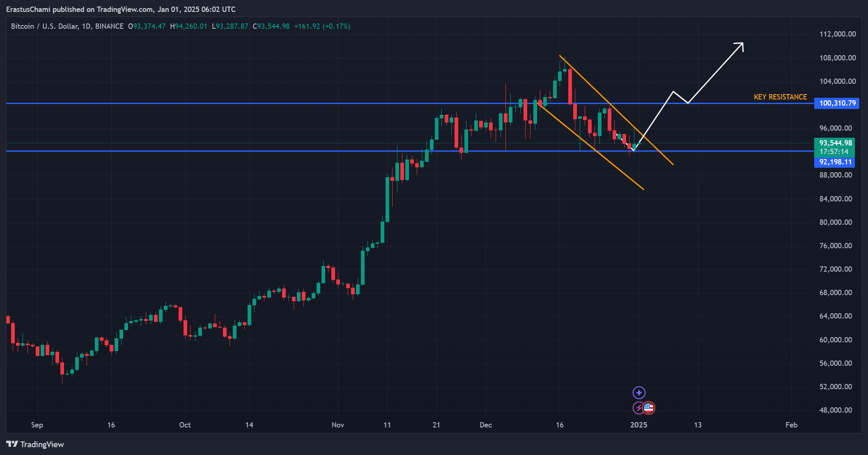
Task: Click the Nov date label on time axis
Action: point(338,425)
